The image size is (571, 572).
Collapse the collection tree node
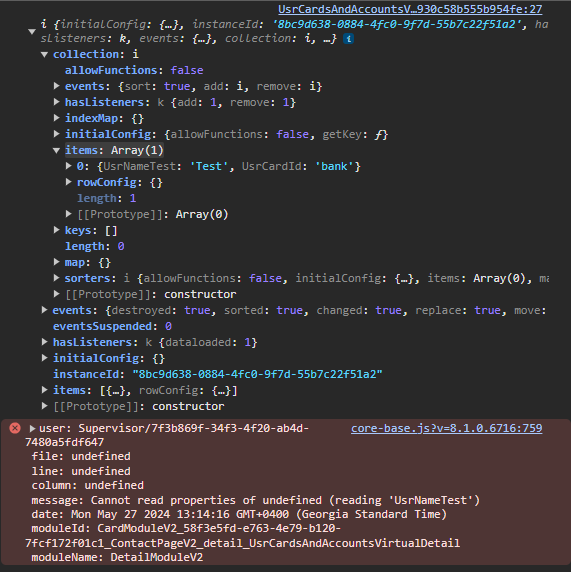click(45, 55)
